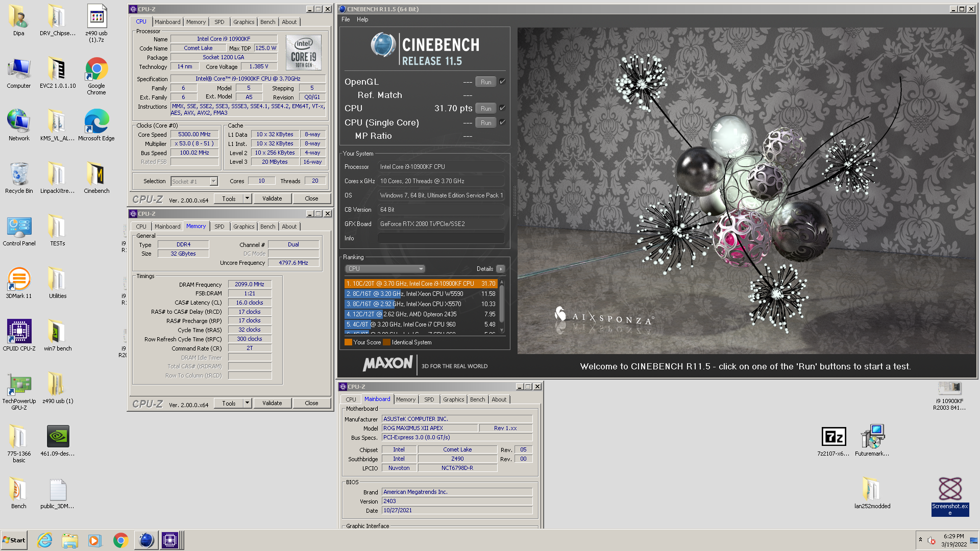Open the z490 usb (1).7z archive

click(96, 23)
